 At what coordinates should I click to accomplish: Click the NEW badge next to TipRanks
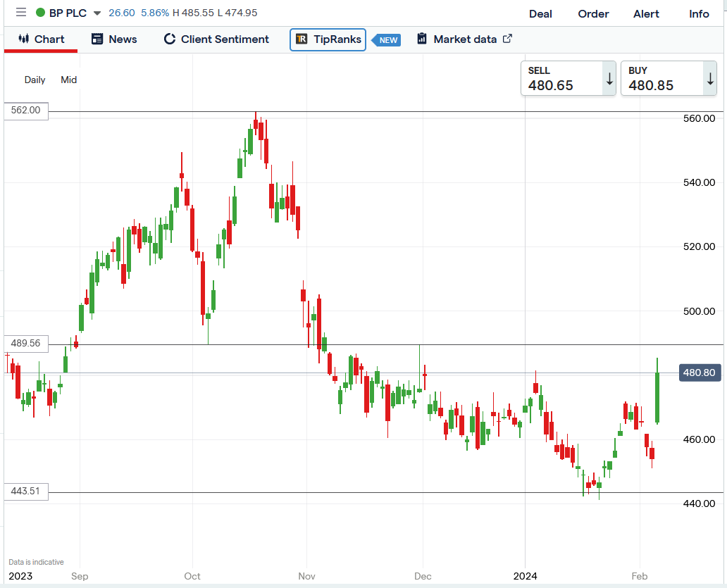[x=387, y=40]
